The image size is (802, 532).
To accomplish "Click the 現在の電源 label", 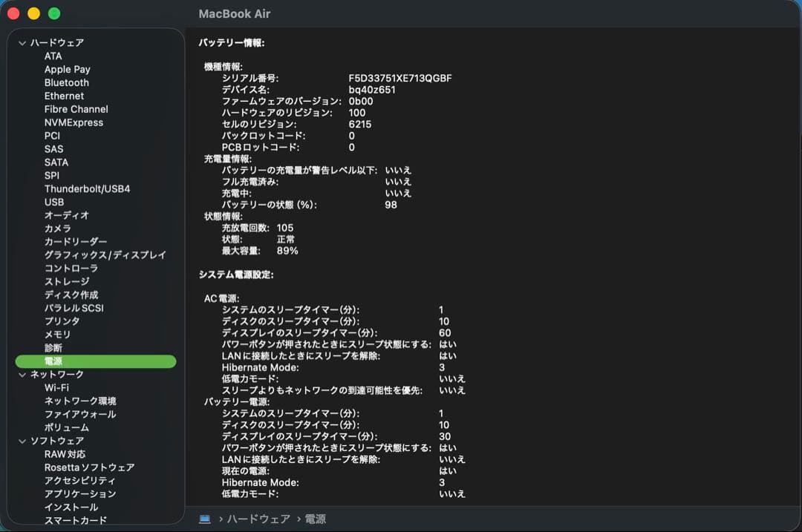I will pyautogui.click(x=246, y=471).
